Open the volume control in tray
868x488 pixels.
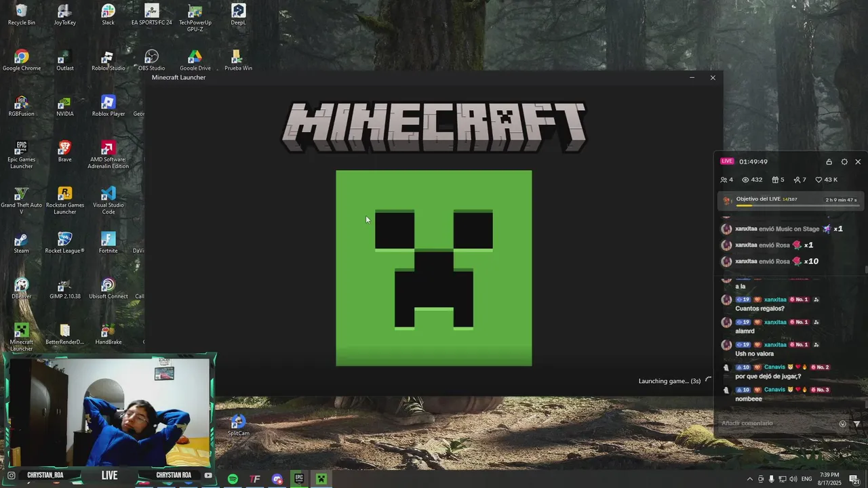[793, 479]
